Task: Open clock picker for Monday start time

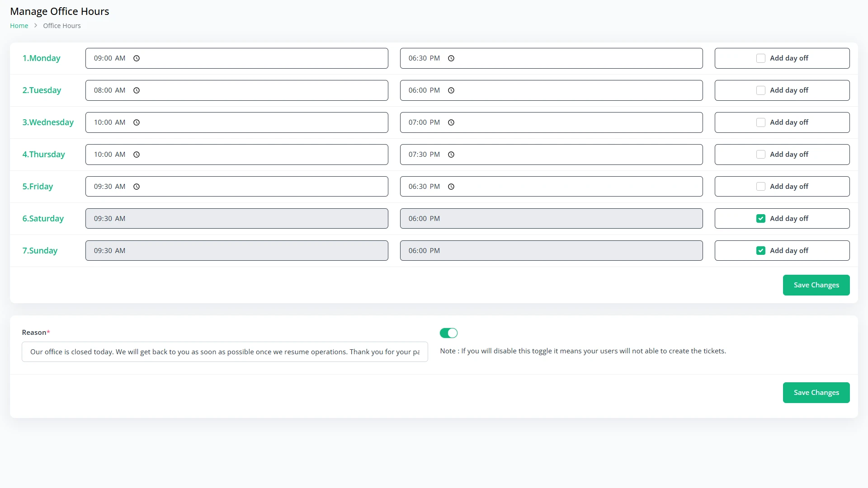Action: (x=137, y=58)
